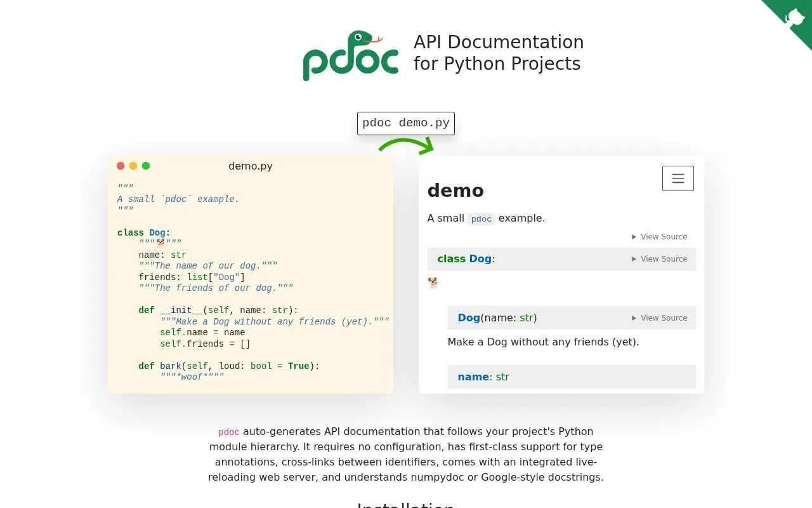Click 'self.friends = []' code line
The width and height of the screenshot is (812, 508).
(205, 344)
